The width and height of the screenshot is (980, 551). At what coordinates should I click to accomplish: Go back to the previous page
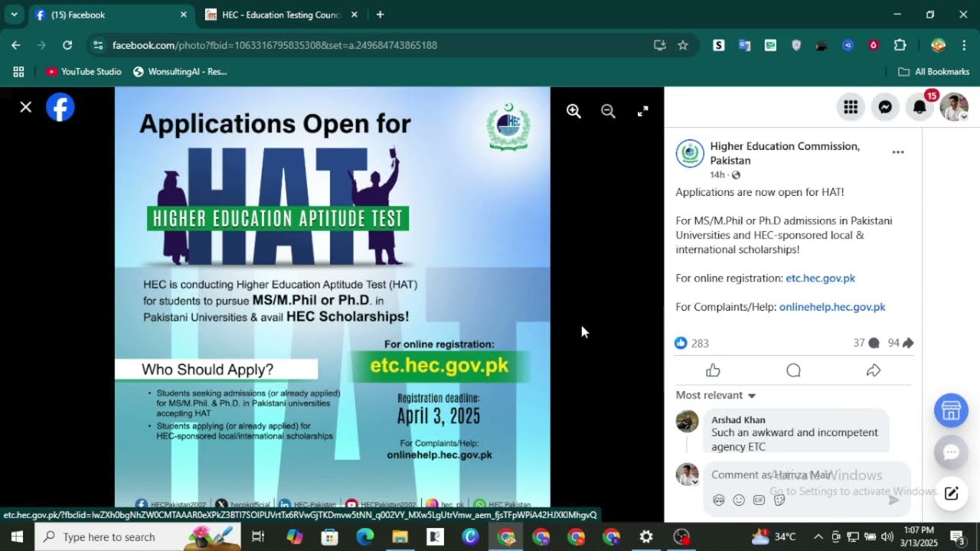(x=16, y=45)
